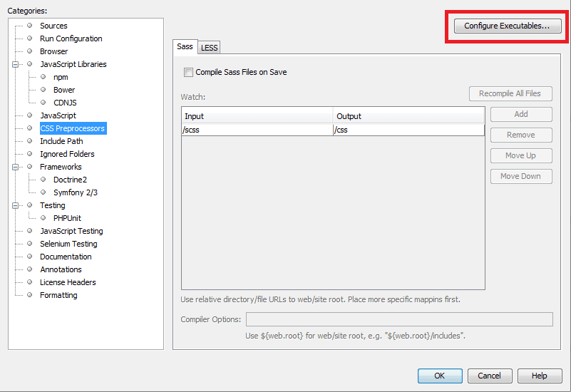The height and width of the screenshot is (392, 571).
Task: Select CSS Preprocessors category
Action: (73, 128)
